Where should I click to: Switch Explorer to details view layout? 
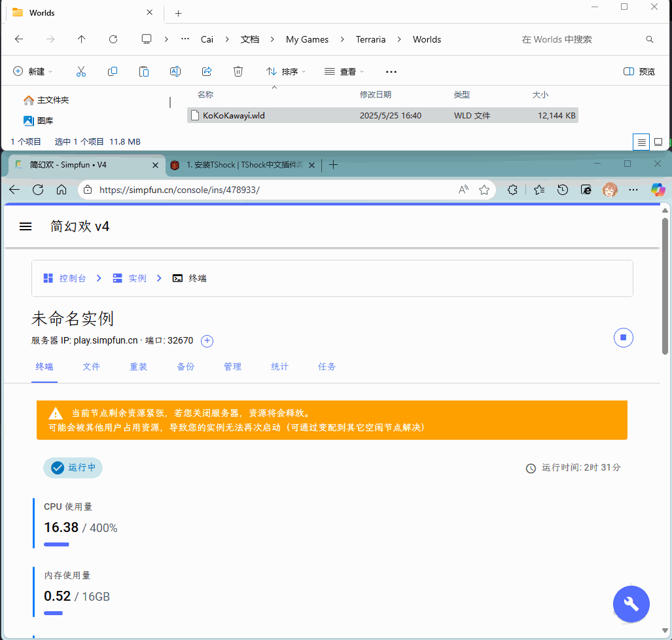click(x=641, y=142)
